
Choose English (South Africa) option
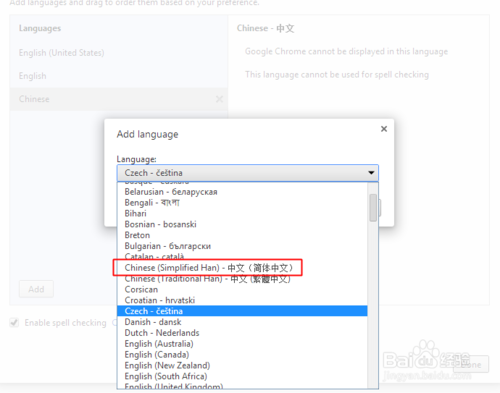[x=242, y=376]
